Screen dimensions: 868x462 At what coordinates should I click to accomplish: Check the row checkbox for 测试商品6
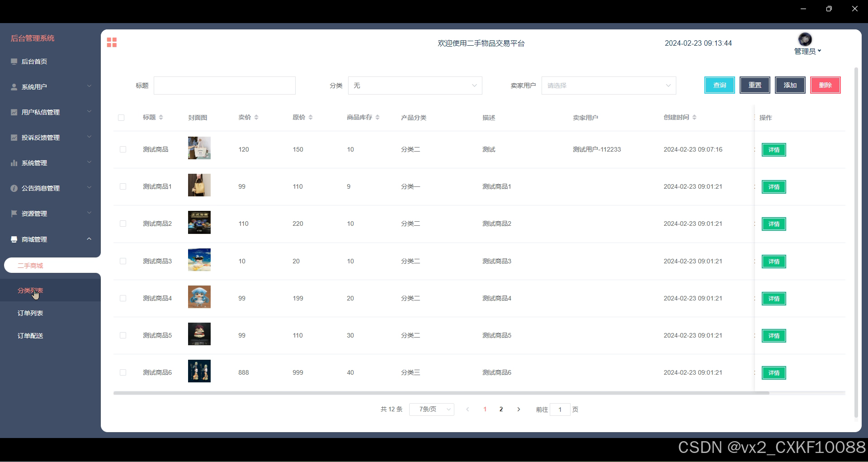coord(123,372)
